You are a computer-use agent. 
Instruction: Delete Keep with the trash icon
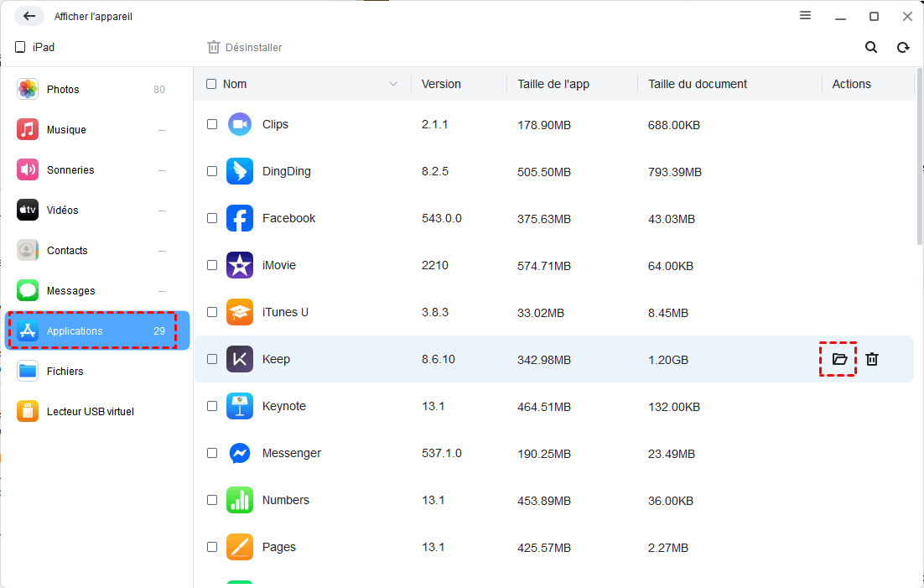click(x=872, y=359)
